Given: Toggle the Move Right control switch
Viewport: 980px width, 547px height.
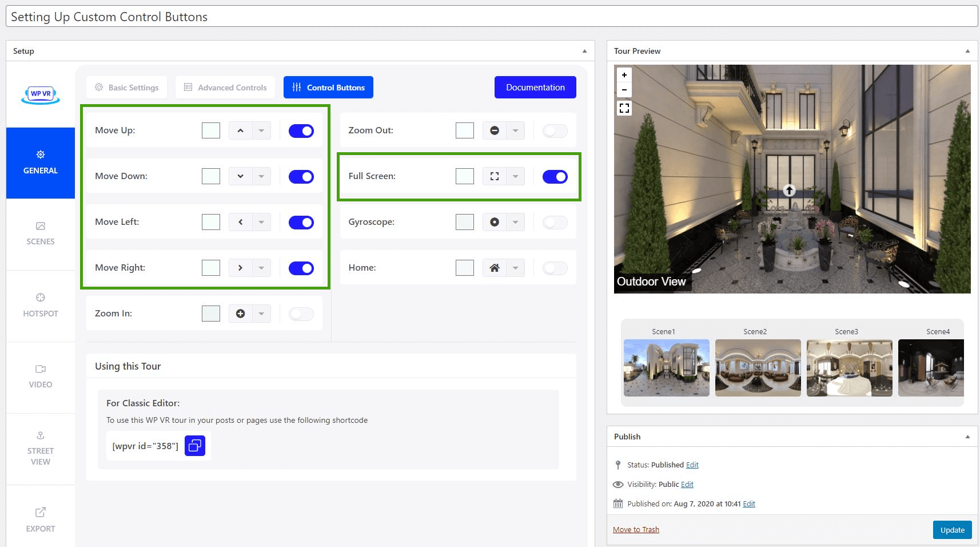Looking at the screenshot, I should pyautogui.click(x=301, y=268).
